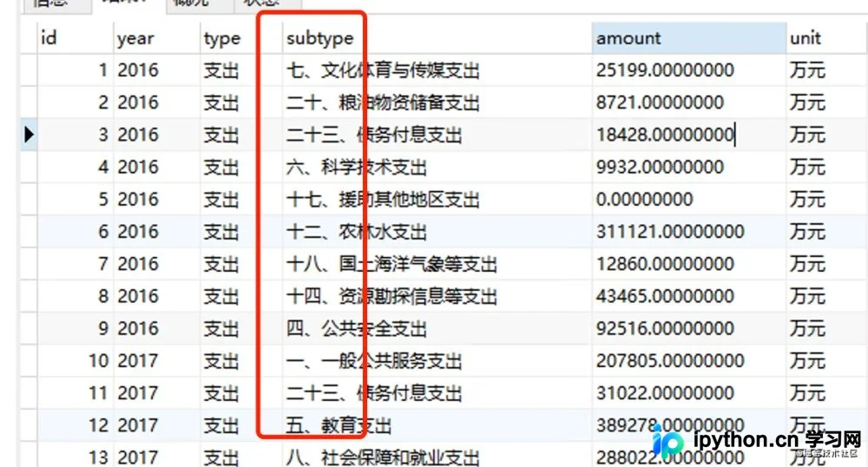Click the amount column header

(689, 38)
